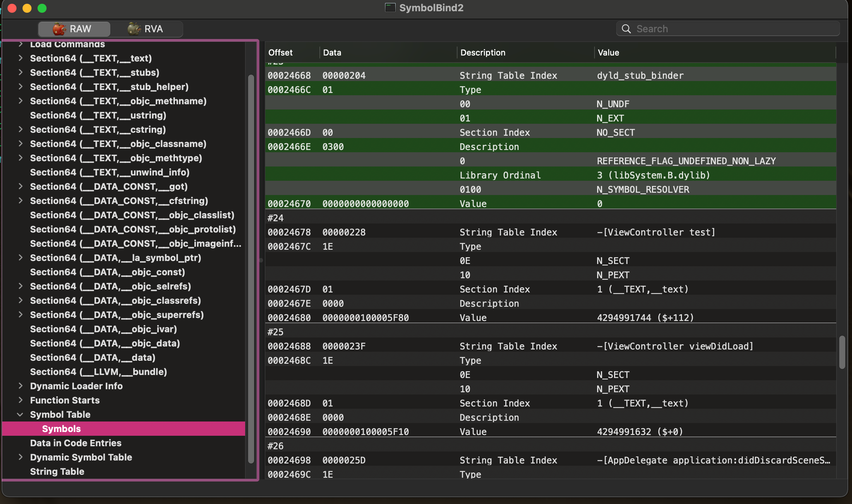Select the dyld_stub_binder value cell
The image size is (852, 504).
(640, 75)
